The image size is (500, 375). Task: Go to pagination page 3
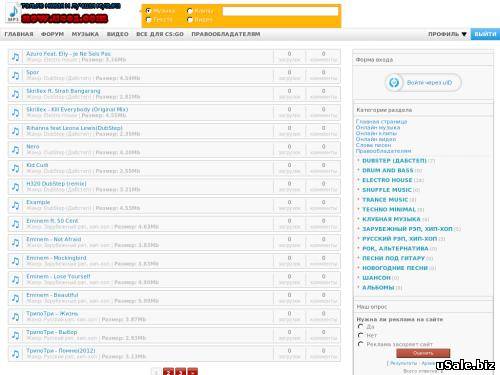[x=180, y=371]
